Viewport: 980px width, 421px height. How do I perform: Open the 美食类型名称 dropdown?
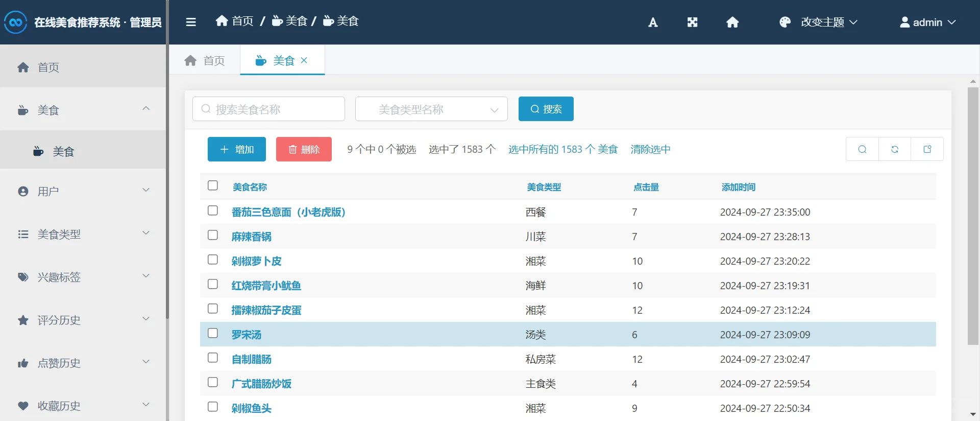(x=431, y=109)
